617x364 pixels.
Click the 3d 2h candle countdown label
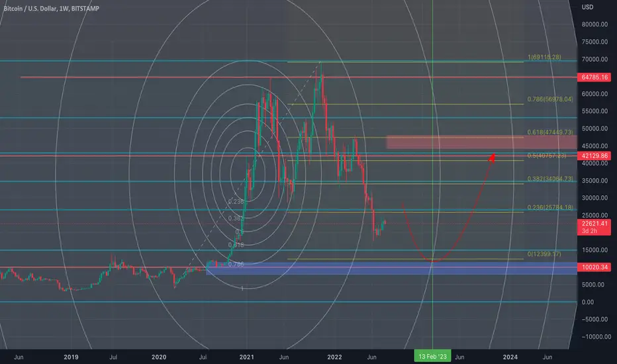[x=589, y=231]
